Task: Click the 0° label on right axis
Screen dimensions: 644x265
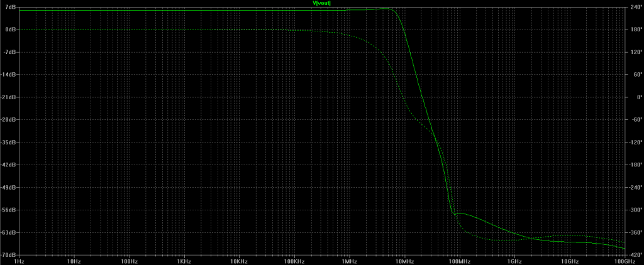Action: (631, 97)
